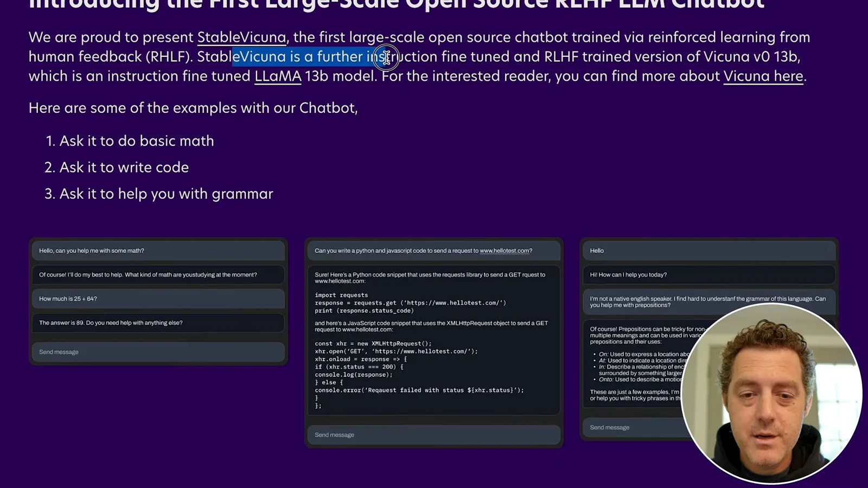Click 'xhr.onload = response => {' code line
This screenshot has width=868, height=488.
(361, 359)
